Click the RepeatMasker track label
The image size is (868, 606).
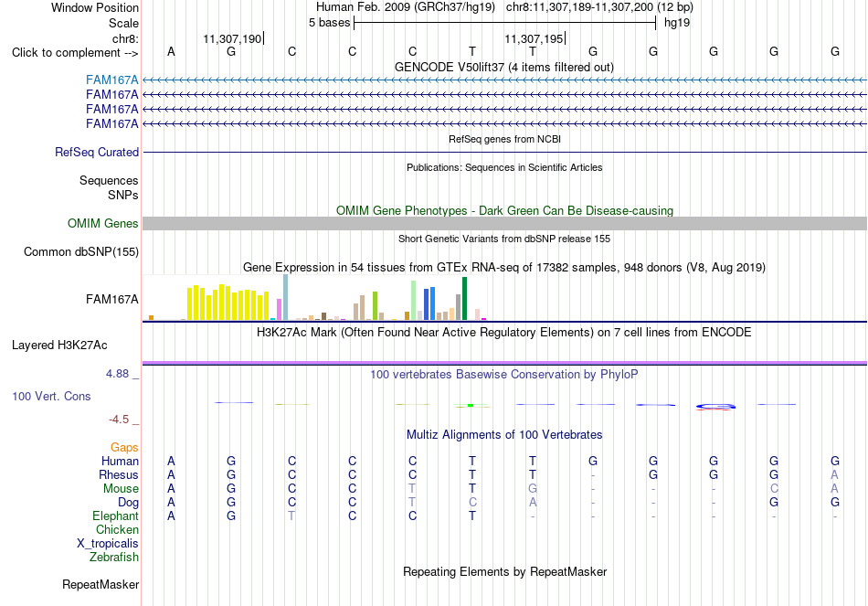tap(101, 584)
